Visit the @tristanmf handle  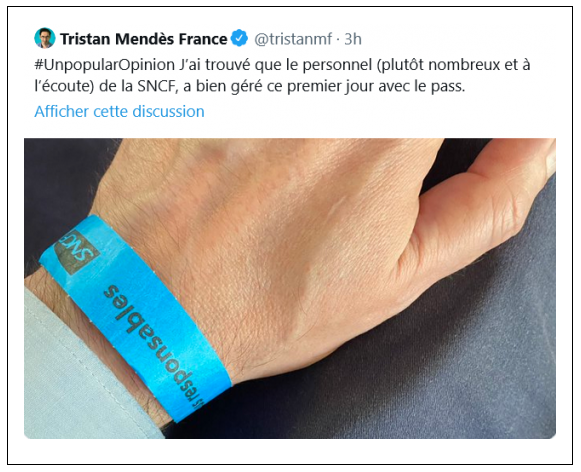(x=293, y=39)
